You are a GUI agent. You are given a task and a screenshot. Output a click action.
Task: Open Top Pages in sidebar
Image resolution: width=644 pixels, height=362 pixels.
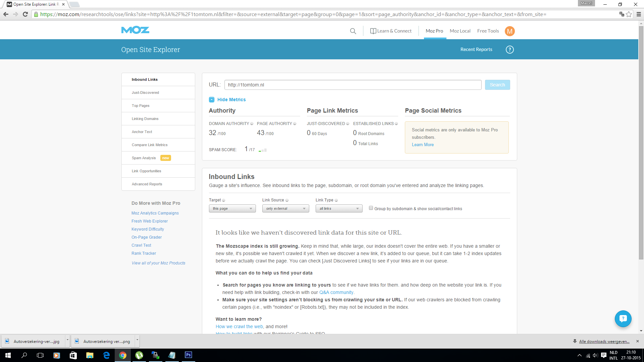tap(158, 106)
